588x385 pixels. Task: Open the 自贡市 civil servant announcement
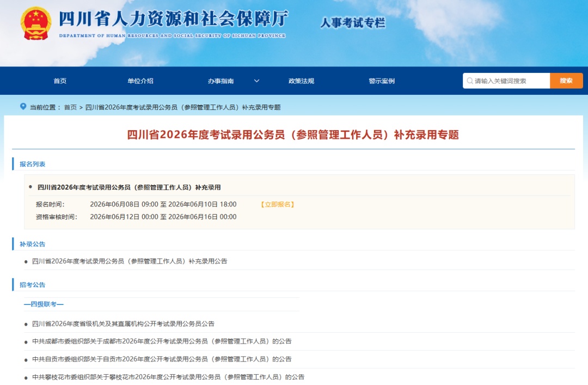click(162, 359)
